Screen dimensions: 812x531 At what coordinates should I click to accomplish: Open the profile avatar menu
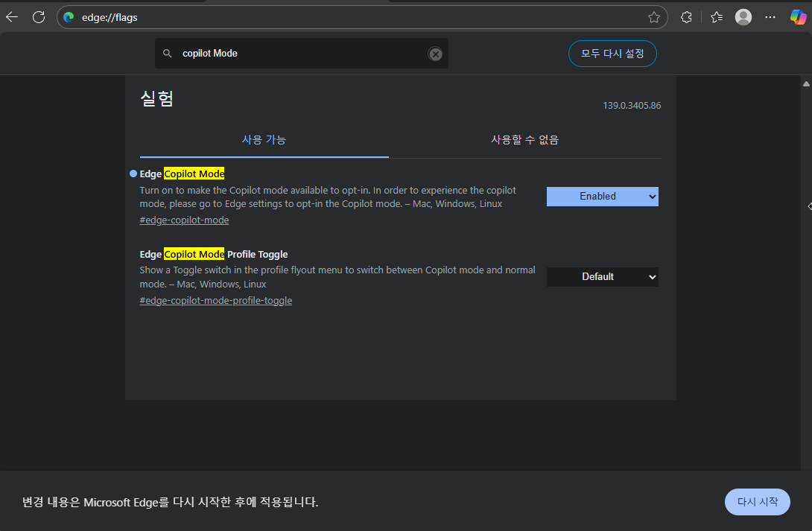(743, 17)
